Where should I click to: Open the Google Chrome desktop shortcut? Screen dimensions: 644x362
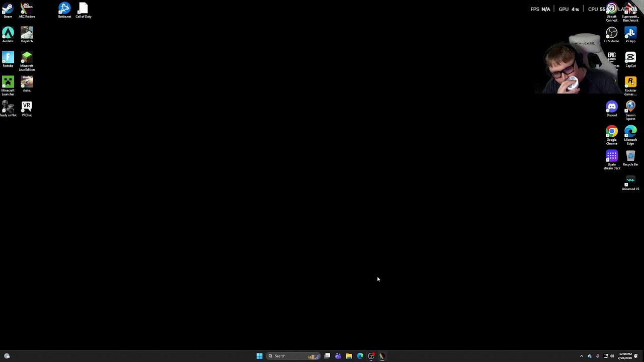click(x=611, y=135)
